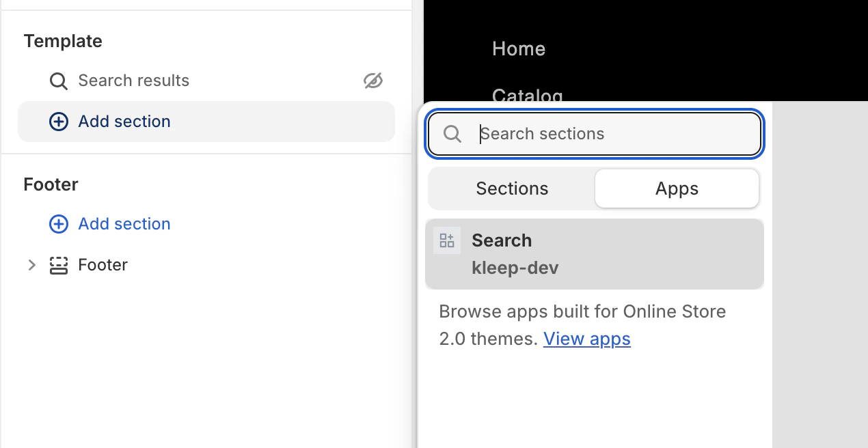The image size is (868, 448).
Task: Click the plus icon beside the Footer Add section
Action: [x=59, y=224]
